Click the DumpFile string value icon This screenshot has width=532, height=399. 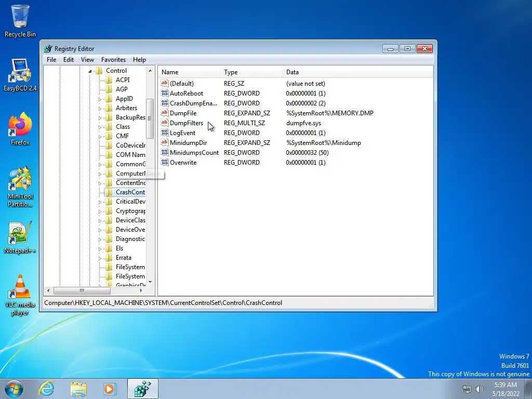tap(165, 113)
